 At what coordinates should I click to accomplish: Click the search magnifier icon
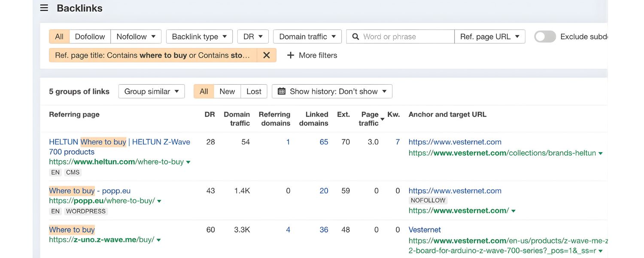point(355,37)
